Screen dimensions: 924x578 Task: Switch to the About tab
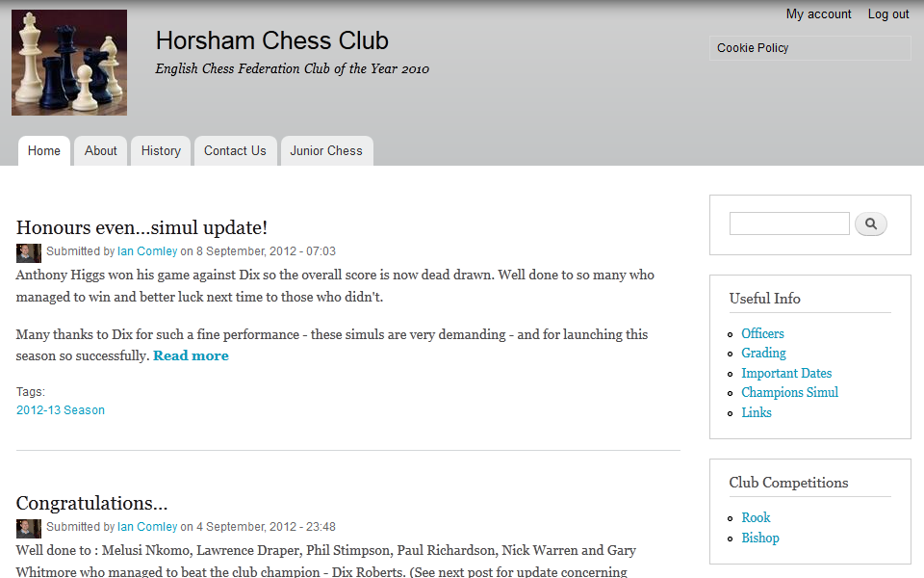[101, 151]
